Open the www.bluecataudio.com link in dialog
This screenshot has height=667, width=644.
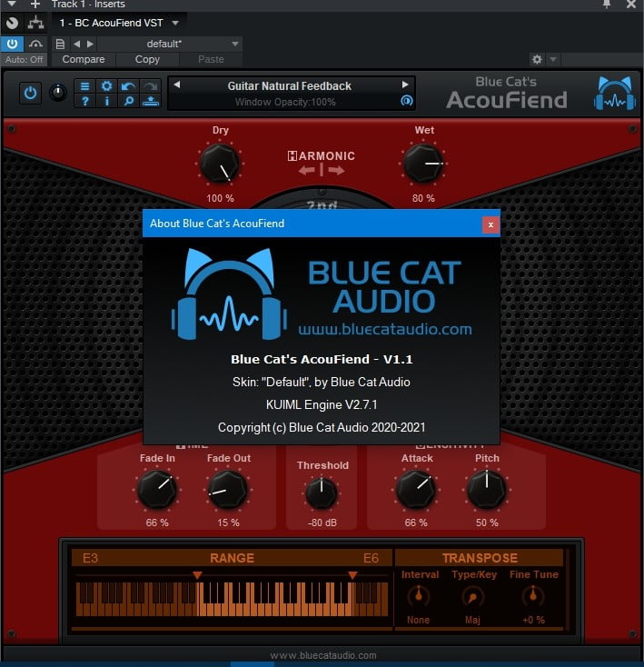click(x=384, y=329)
